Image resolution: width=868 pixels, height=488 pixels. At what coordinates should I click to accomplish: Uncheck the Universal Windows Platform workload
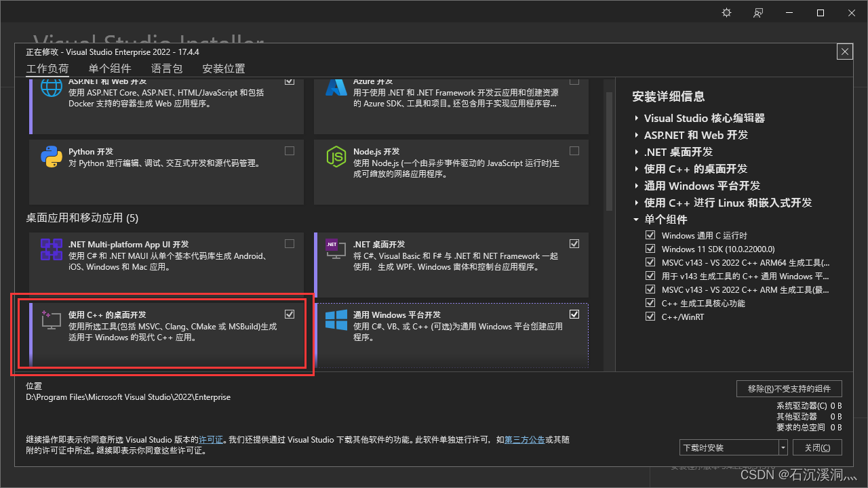[x=574, y=314]
